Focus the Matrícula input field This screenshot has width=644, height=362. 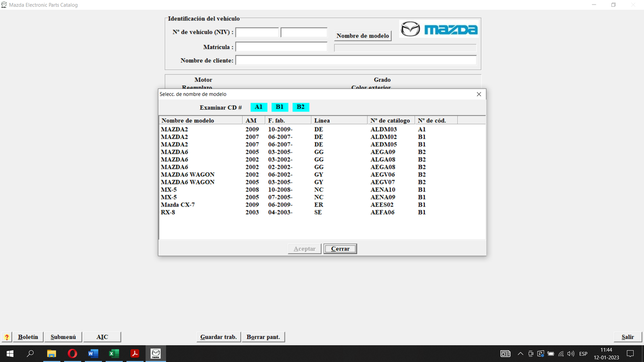281,47
